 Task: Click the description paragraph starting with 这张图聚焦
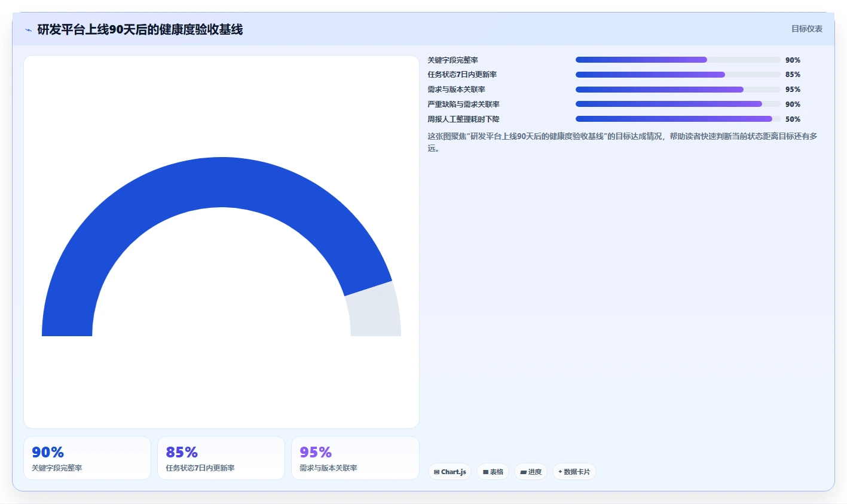click(x=622, y=142)
